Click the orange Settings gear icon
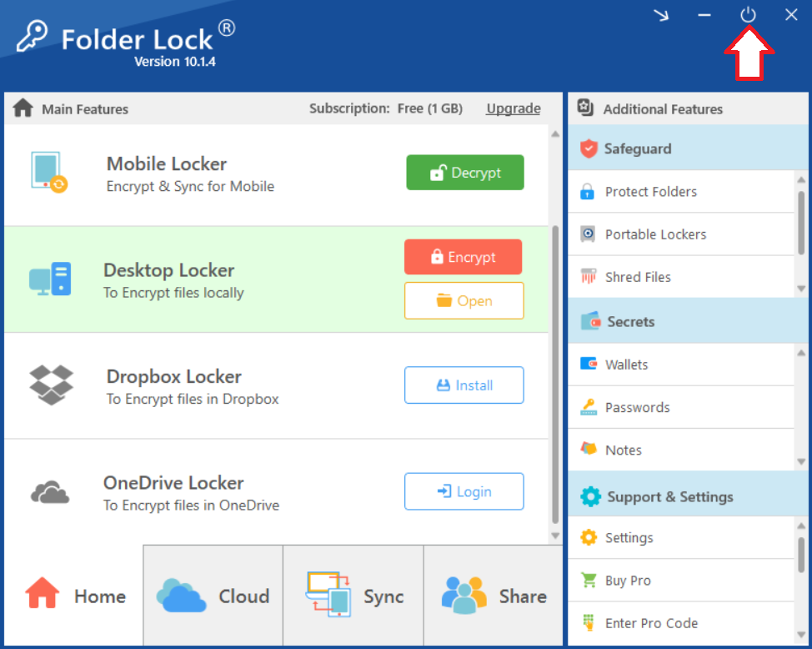 589,537
